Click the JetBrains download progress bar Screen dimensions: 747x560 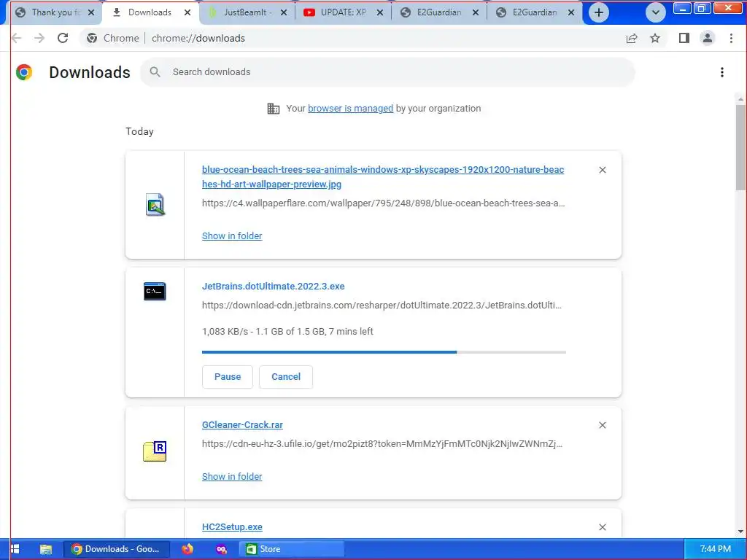point(384,352)
